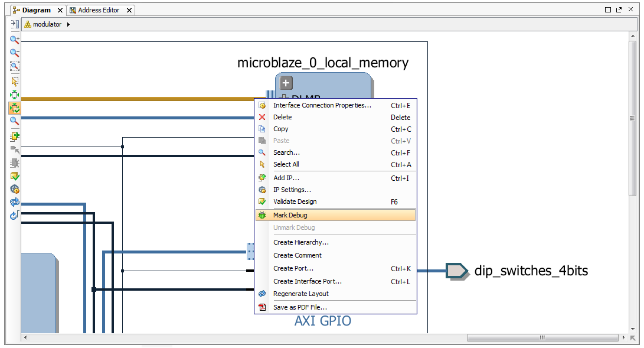Click the scroll left arrow of horizontal scrollbar
644x348 pixels.
25,338
